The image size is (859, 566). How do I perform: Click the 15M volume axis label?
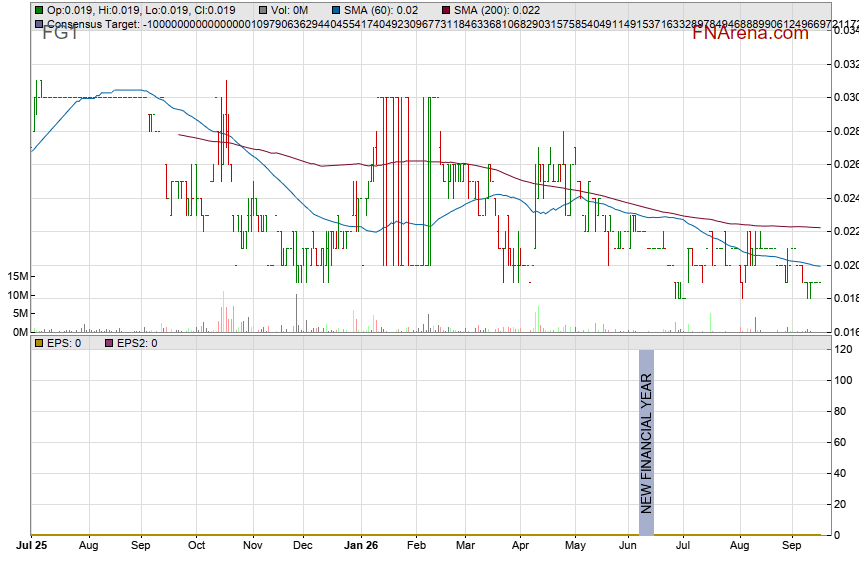tap(18, 277)
